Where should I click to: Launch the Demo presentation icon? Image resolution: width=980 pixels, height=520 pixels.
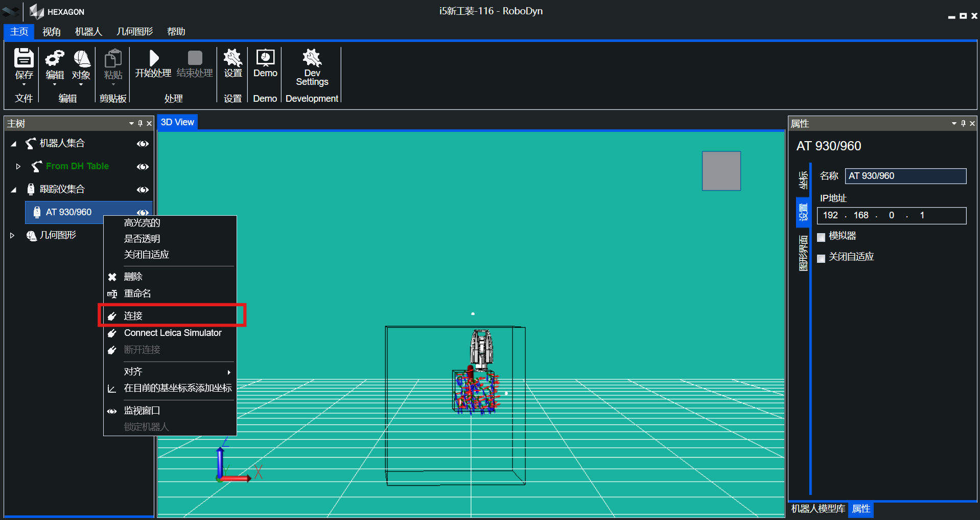pos(265,58)
